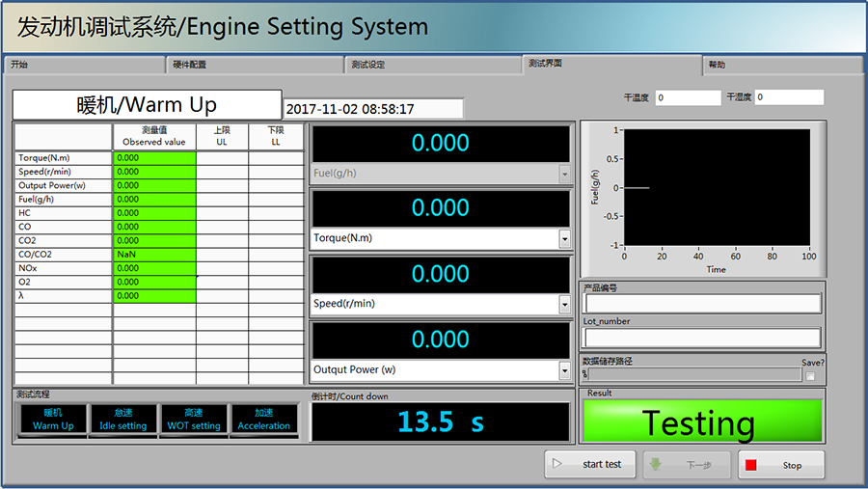Open the Torque(N.m) dropdown list

point(564,238)
